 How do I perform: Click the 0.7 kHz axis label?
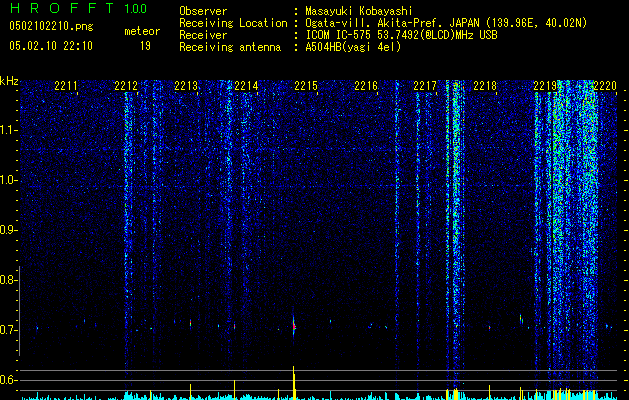pos(8,330)
